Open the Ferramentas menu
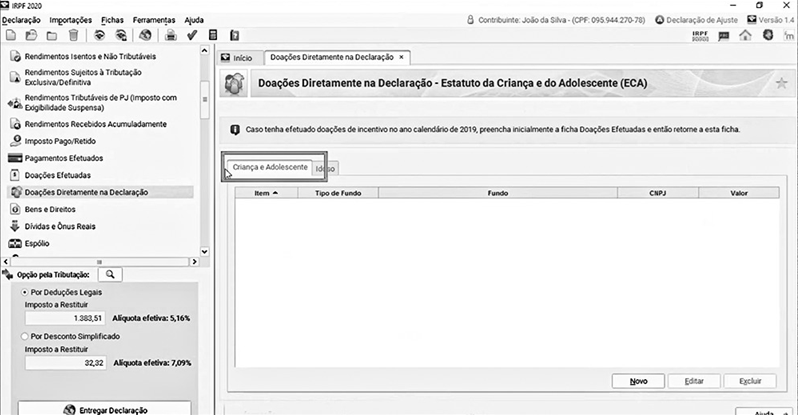This screenshot has width=798, height=415. tap(154, 20)
